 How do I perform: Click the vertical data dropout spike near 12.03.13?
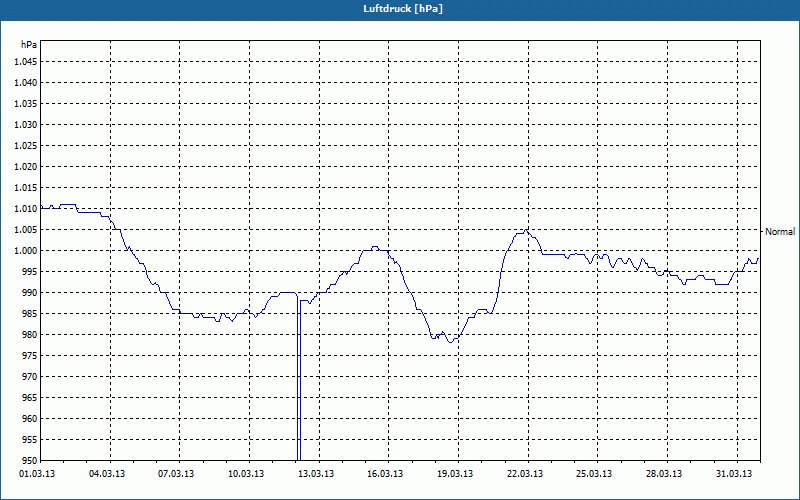(x=299, y=378)
